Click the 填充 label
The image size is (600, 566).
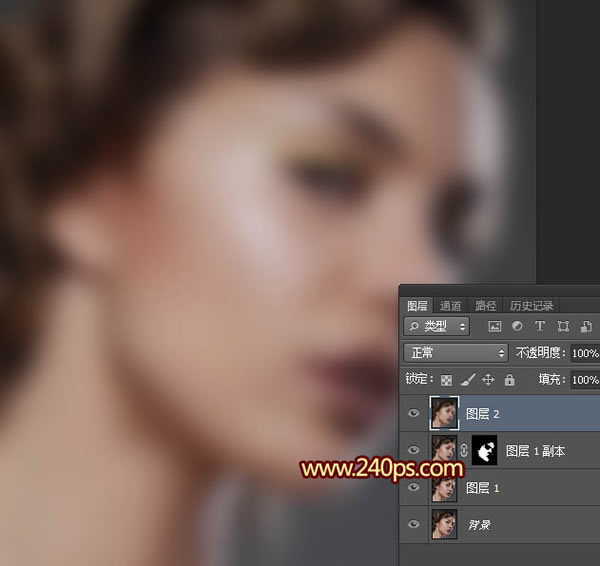pos(552,379)
